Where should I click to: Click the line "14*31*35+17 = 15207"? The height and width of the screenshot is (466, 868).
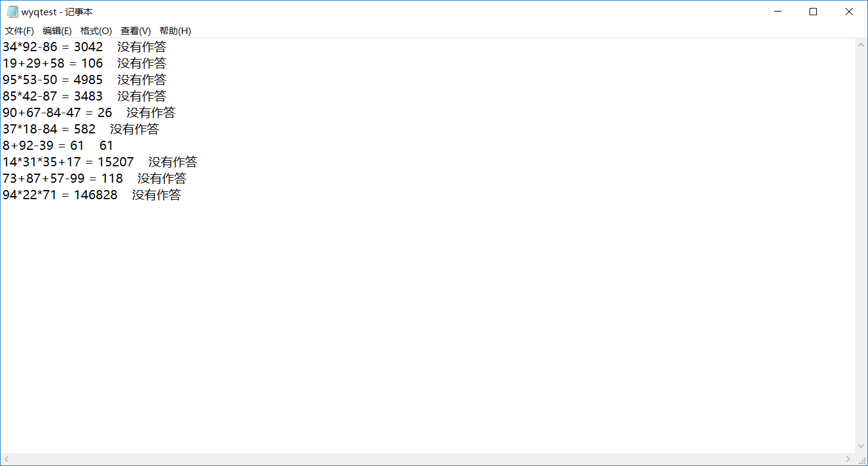coord(68,162)
